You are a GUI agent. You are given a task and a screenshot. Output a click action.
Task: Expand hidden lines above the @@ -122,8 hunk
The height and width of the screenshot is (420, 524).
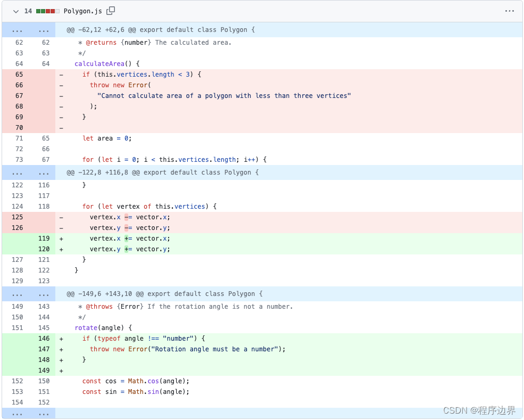click(x=29, y=172)
